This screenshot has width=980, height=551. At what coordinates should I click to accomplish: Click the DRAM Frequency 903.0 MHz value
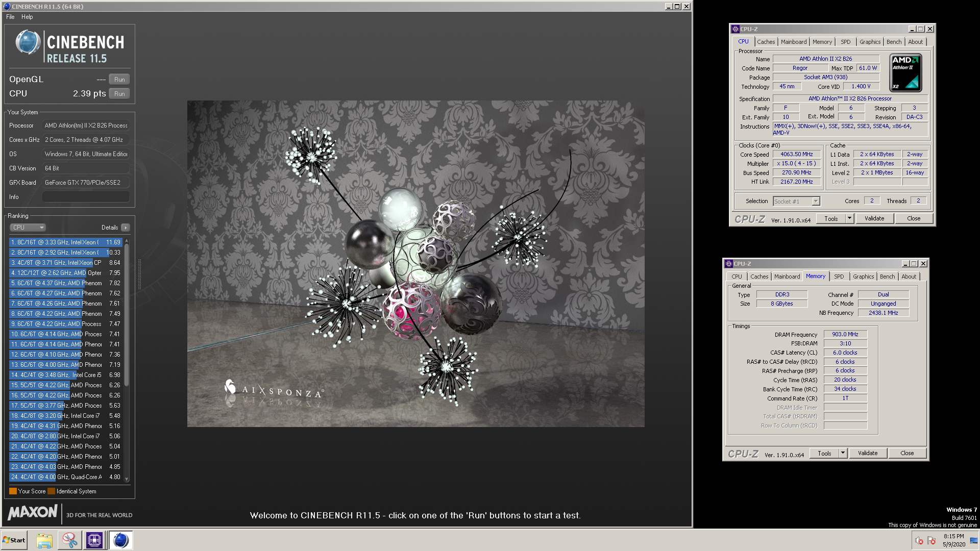click(845, 334)
